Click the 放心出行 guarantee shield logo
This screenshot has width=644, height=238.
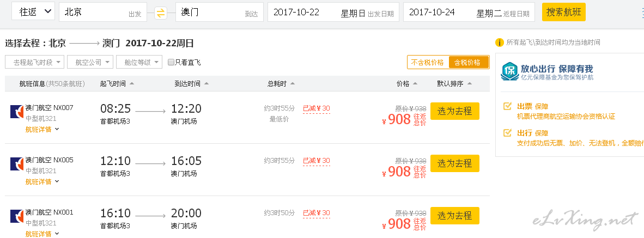click(510, 72)
